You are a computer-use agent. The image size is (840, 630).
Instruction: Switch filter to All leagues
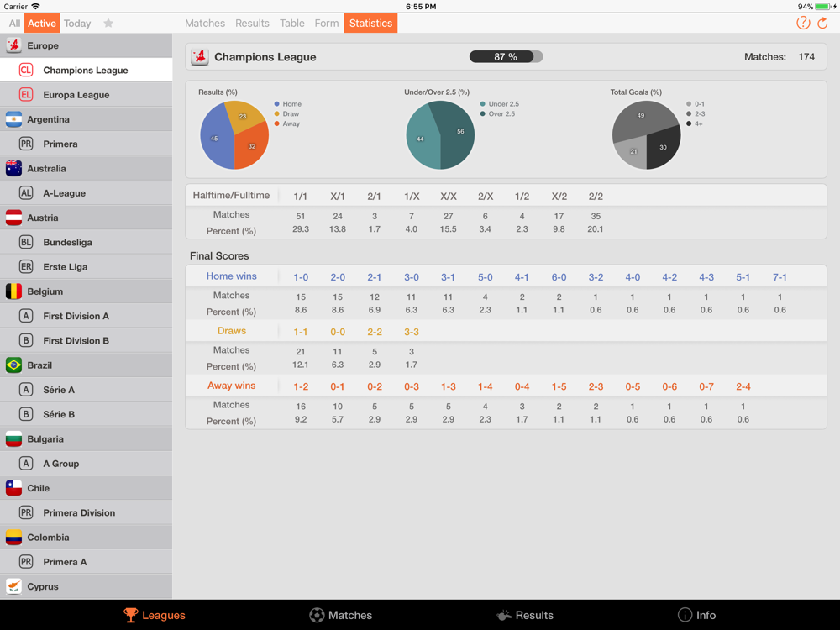(14, 23)
